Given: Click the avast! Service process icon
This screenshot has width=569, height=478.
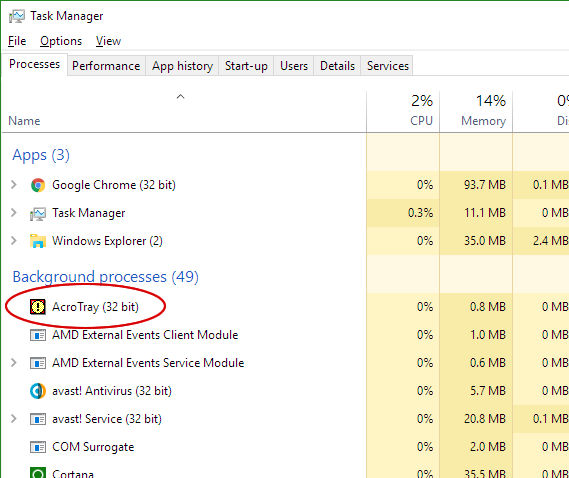Looking at the screenshot, I should click(x=38, y=419).
